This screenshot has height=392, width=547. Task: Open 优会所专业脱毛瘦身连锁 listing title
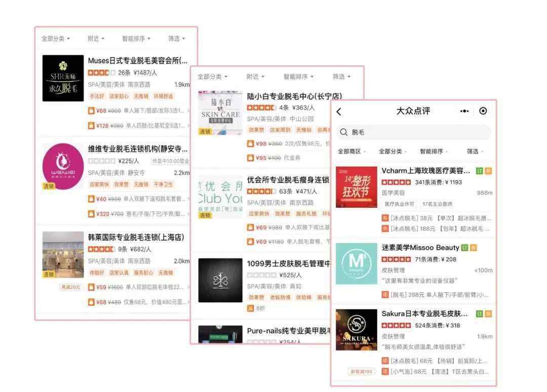[x=288, y=180]
